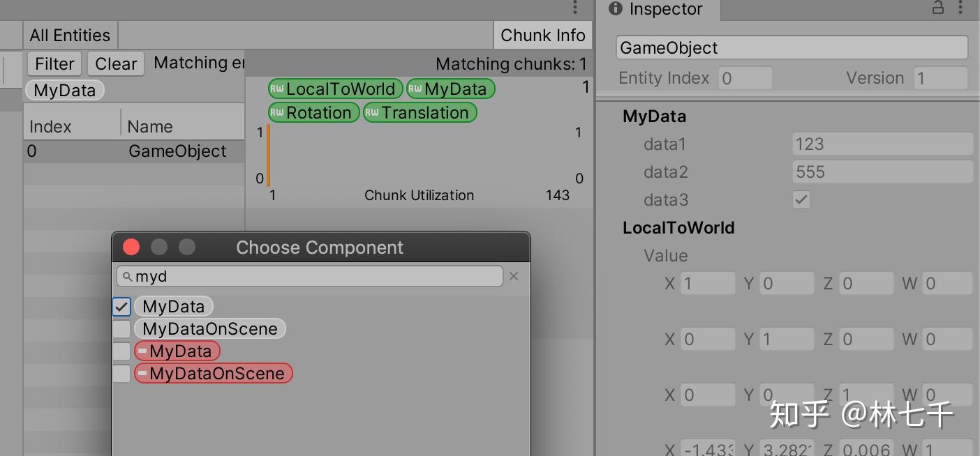Click the RW icon on the Translation pill
The width and height of the screenshot is (980, 456).
coord(372,112)
